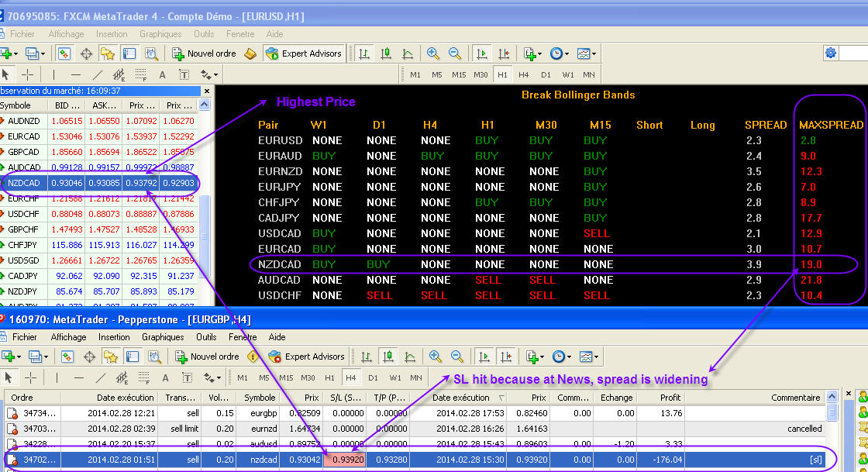868x472 pixels.
Task: Toggle chart shift in FXCM window
Action: 504,53
